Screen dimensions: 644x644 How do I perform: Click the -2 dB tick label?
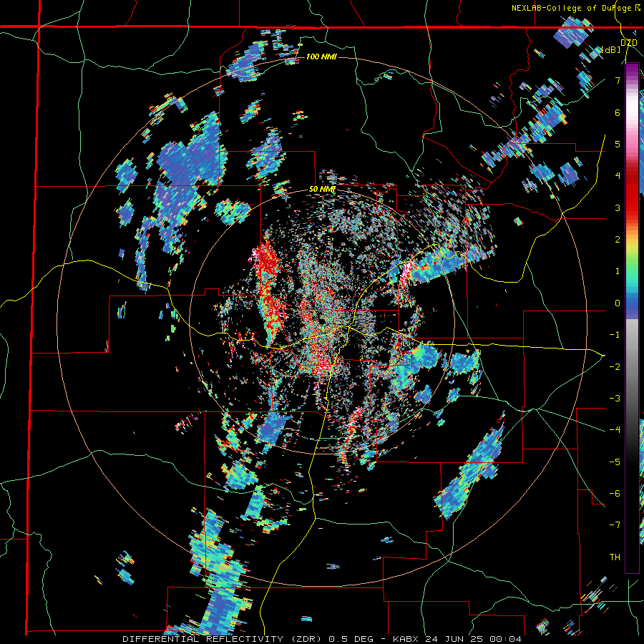coord(615,366)
